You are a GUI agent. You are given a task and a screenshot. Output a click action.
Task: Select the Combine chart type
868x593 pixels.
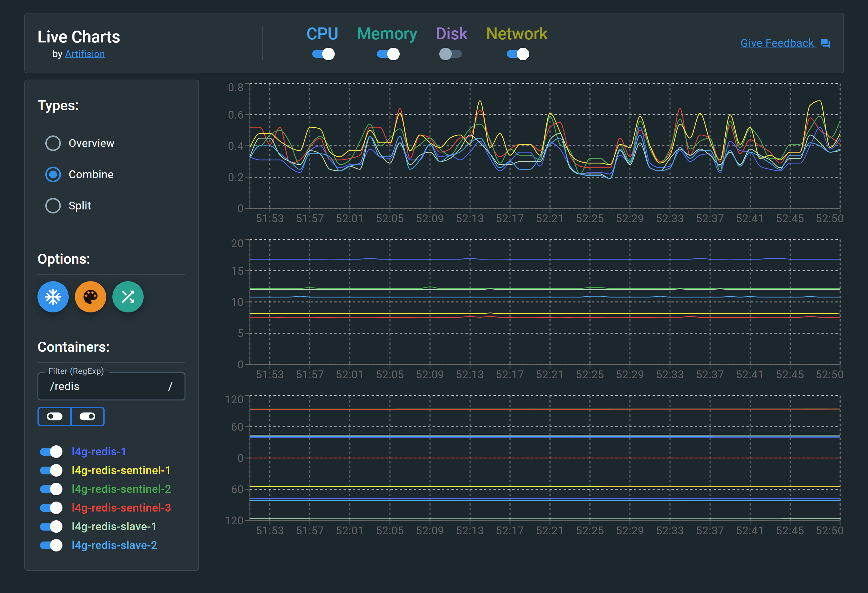coord(53,174)
